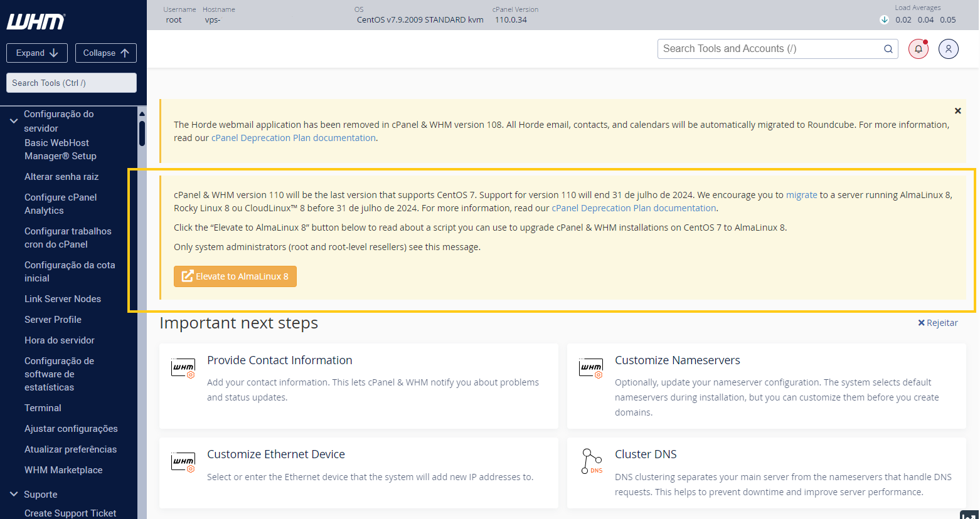Open Configuração da cota inicial
980x519 pixels.
point(70,271)
